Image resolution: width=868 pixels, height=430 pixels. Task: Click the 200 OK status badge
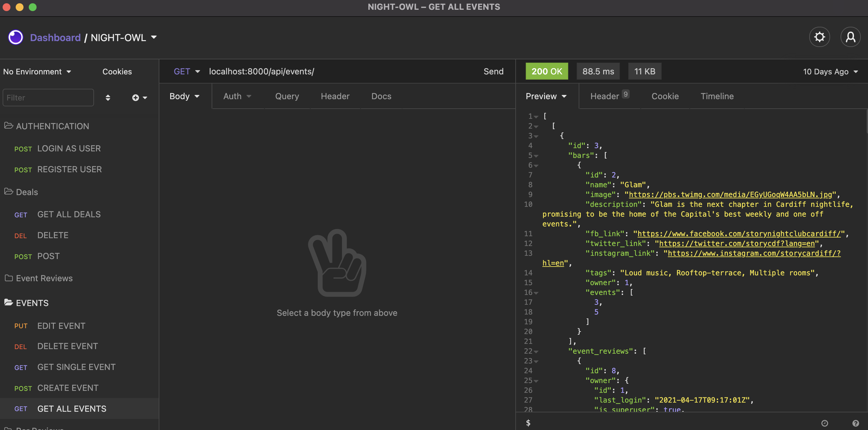[x=547, y=71]
